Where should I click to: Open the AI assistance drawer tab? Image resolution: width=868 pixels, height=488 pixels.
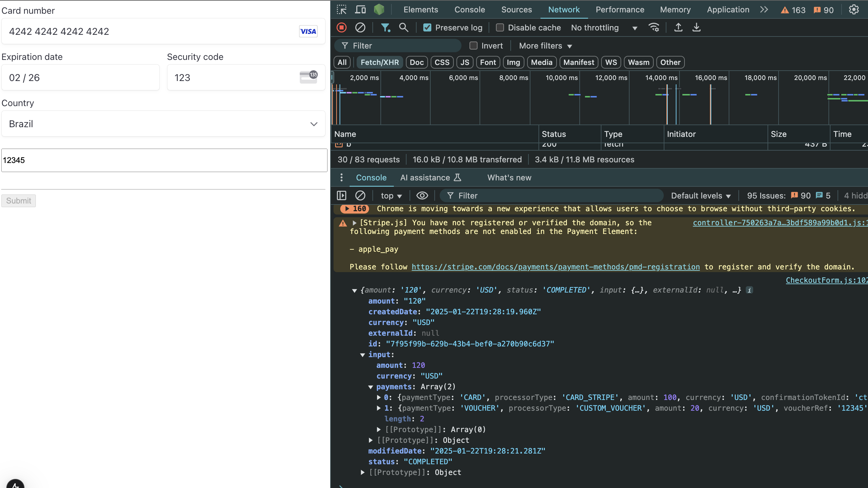click(430, 177)
